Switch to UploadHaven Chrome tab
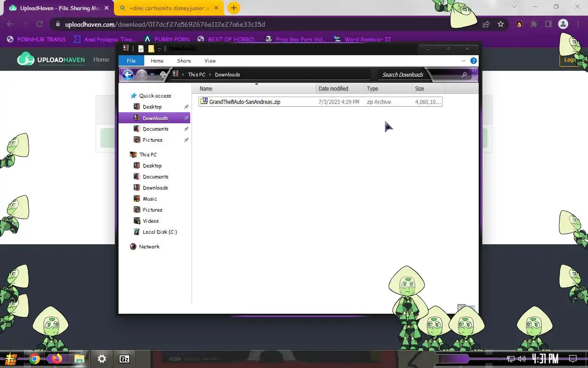This screenshot has width=588, height=368. click(59, 8)
